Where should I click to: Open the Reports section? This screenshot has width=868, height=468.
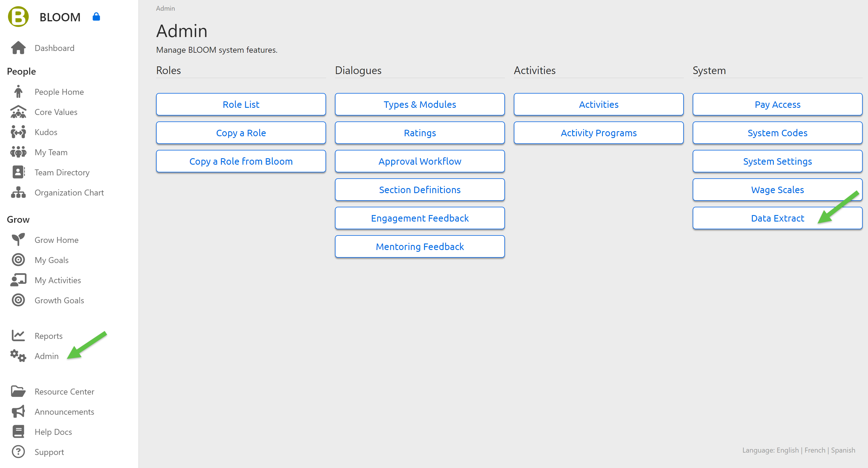(49, 336)
